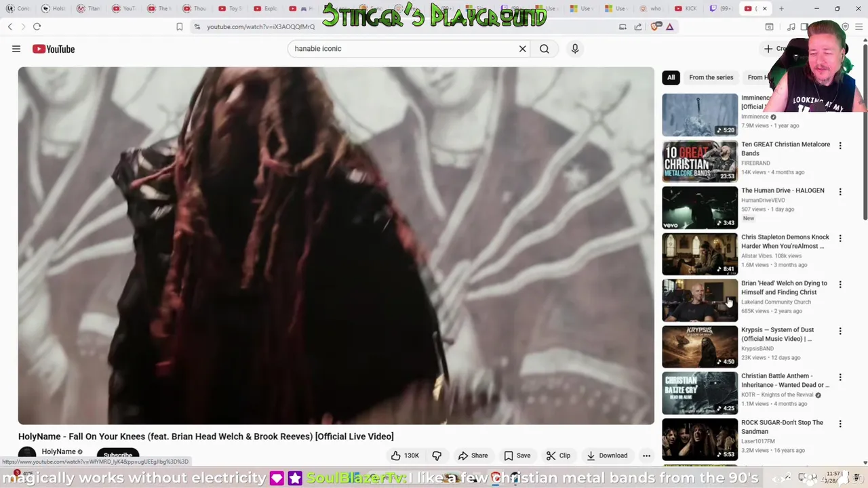This screenshot has height=488, width=868.
Task: Open Brave Shields lion icon
Action: (655, 26)
